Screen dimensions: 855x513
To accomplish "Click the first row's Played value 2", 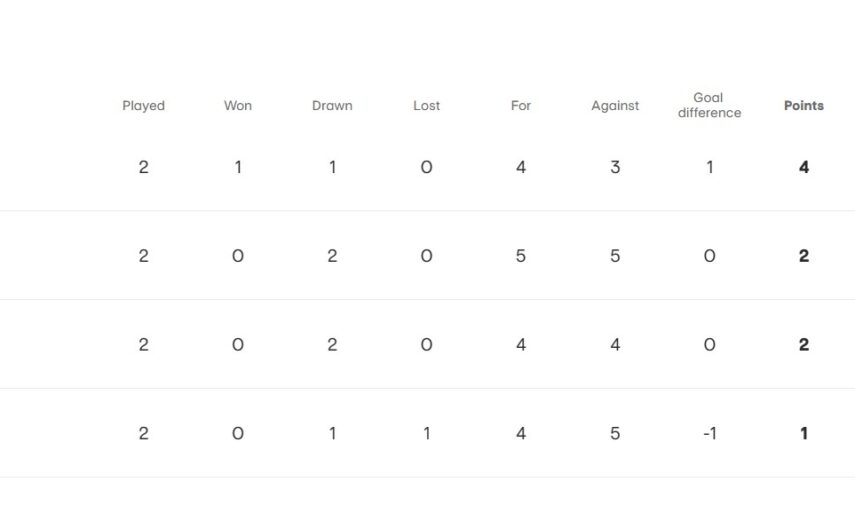I will (143, 168).
